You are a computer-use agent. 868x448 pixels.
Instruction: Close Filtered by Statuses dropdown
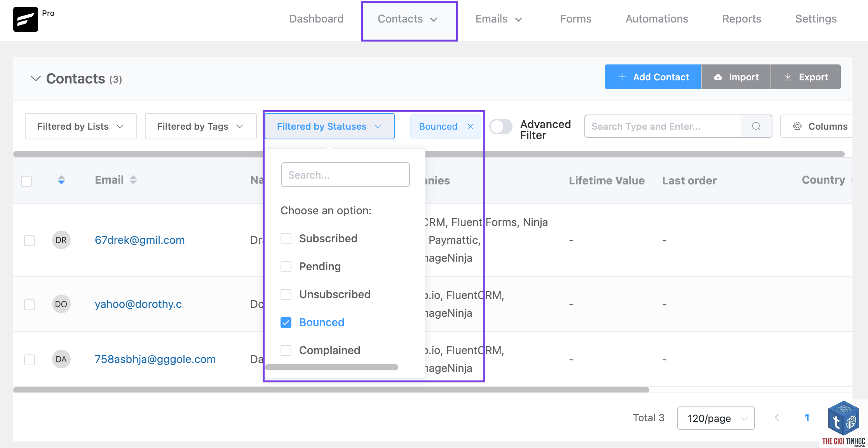coord(329,126)
